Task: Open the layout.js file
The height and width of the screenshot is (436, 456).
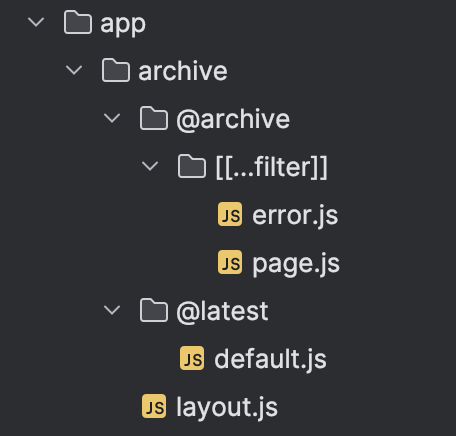Action: (227, 407)
